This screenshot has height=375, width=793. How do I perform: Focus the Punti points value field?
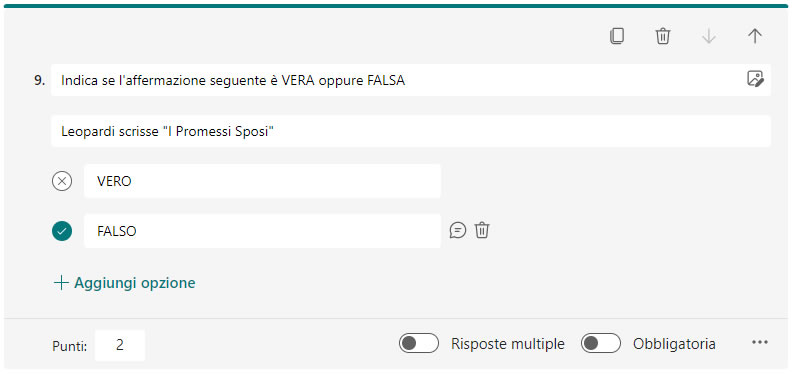pyautogui.click(x=120, y=345)
